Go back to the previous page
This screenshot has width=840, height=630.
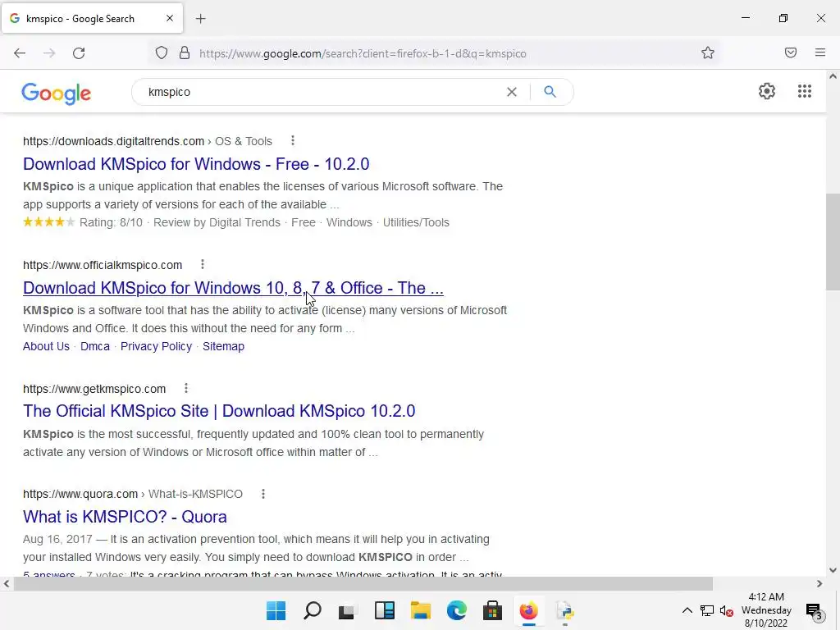point(20,53)
